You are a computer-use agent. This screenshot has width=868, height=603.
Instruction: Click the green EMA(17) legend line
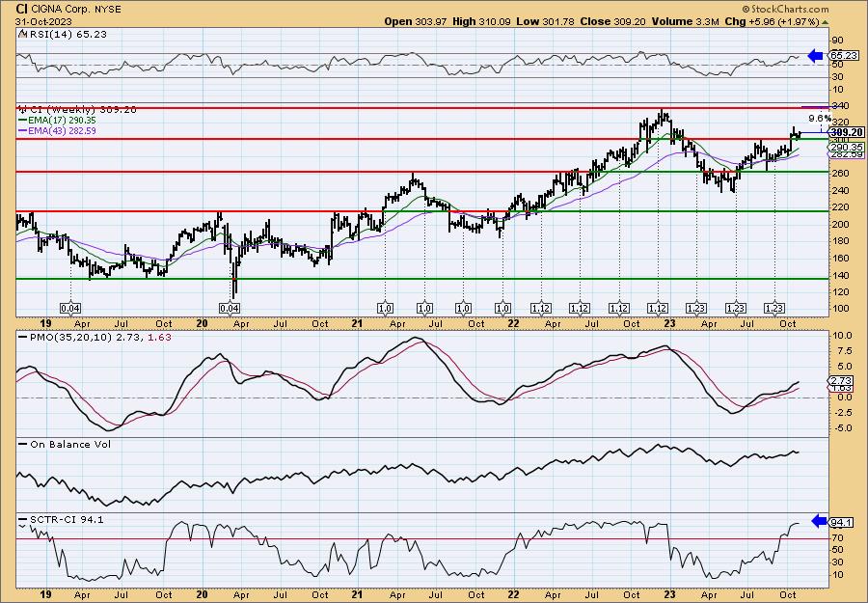(x=22, y=121)
